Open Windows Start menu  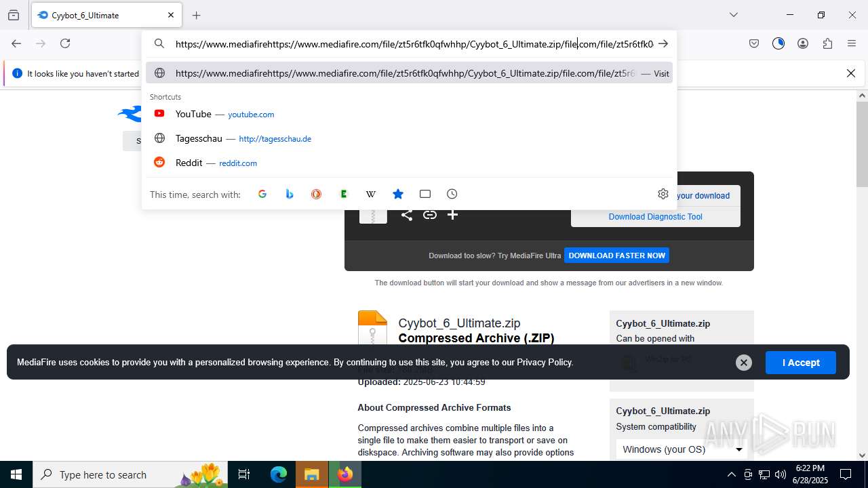coord(16,474)
